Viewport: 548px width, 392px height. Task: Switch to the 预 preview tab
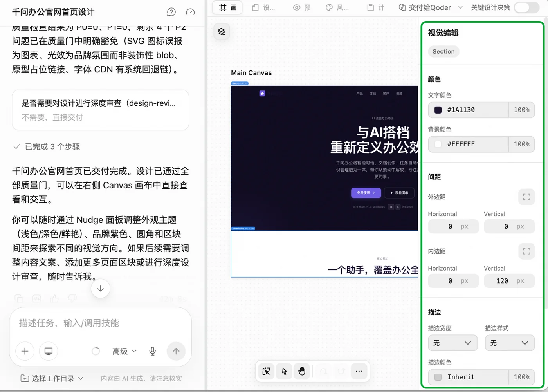click(x=301, y=7)
